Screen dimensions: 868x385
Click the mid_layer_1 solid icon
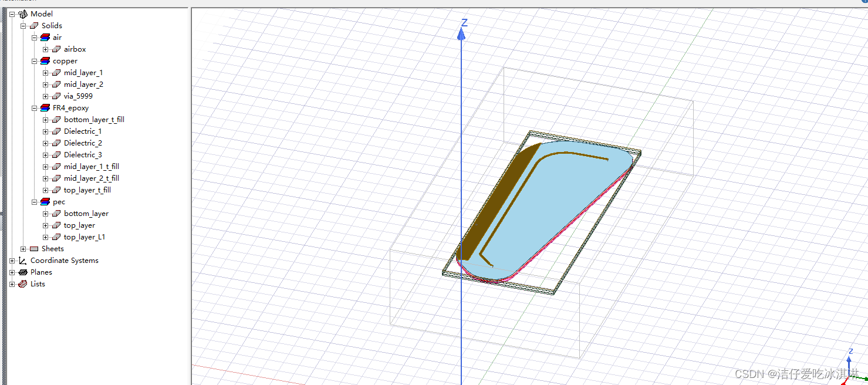56,73
